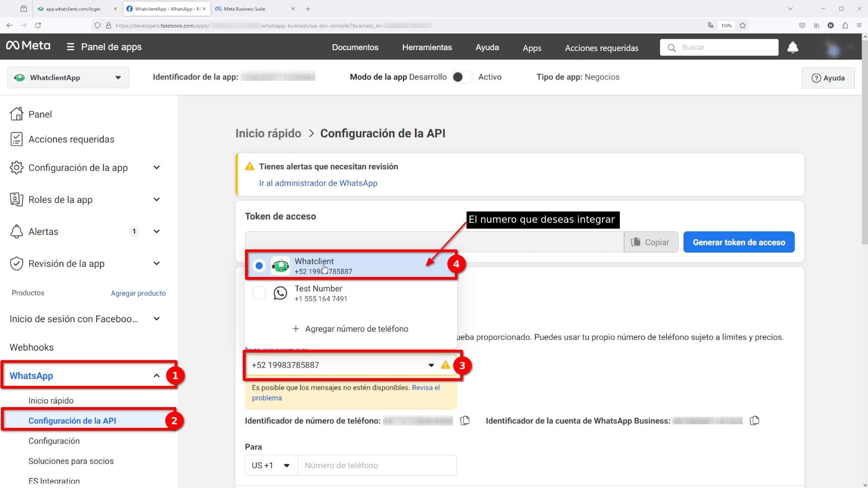The width and height of the screenshot is (868, 488).
Task: Click the warning triangle beside phone number dropdown
Action: click(445, 365)
